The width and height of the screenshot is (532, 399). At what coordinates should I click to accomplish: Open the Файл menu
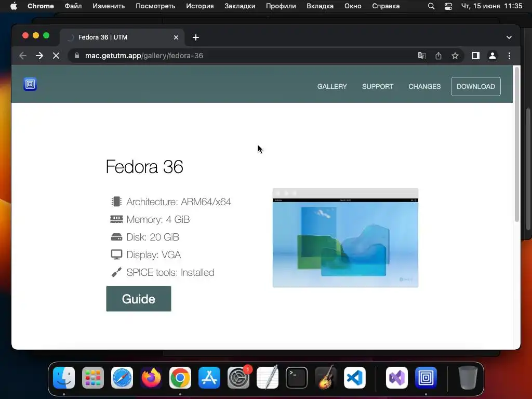(x=73, y=6)
